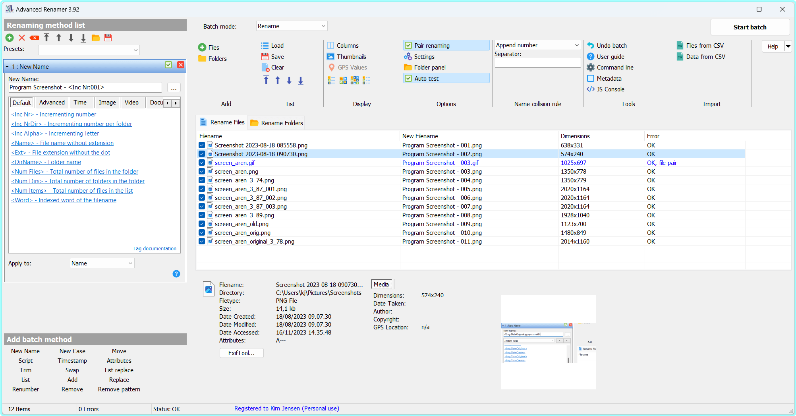Click the green add method icon
The width and height of the screenshot is (796, 416).
(x=10, y=37)
